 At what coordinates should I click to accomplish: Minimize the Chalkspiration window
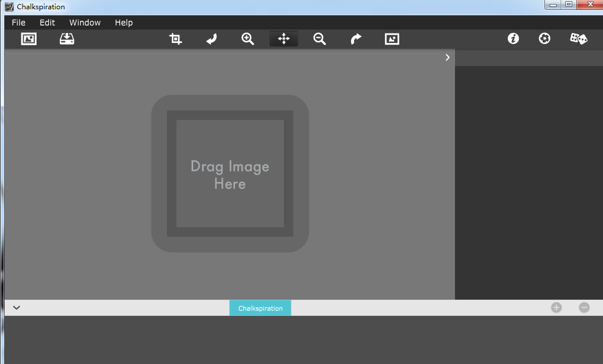coord(553,5)
